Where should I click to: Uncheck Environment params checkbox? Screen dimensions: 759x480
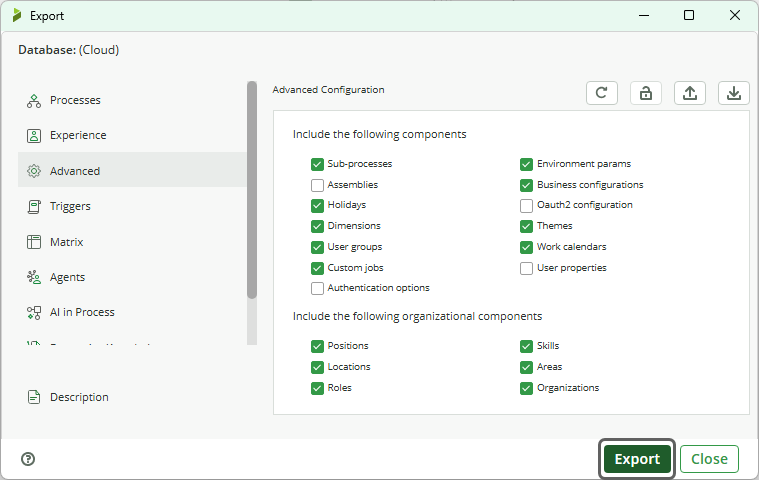point(526,164)
